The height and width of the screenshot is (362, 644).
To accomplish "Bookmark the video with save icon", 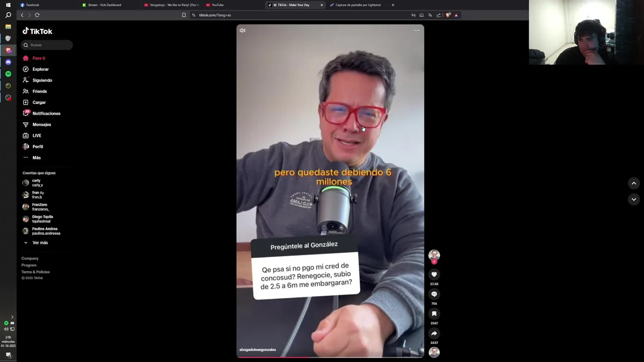I will click(434, 314).
